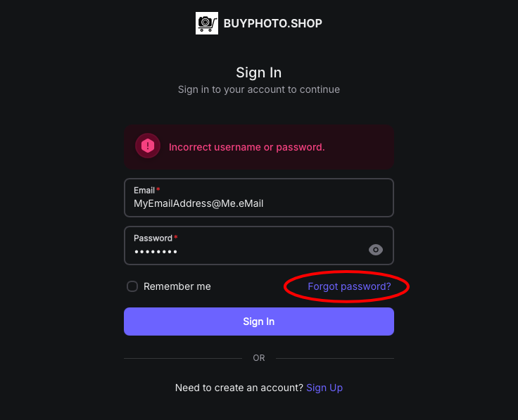Click the entered MyEmailAddress@Me.eMail text
The image size is (518, 420).
pos(198,203)
